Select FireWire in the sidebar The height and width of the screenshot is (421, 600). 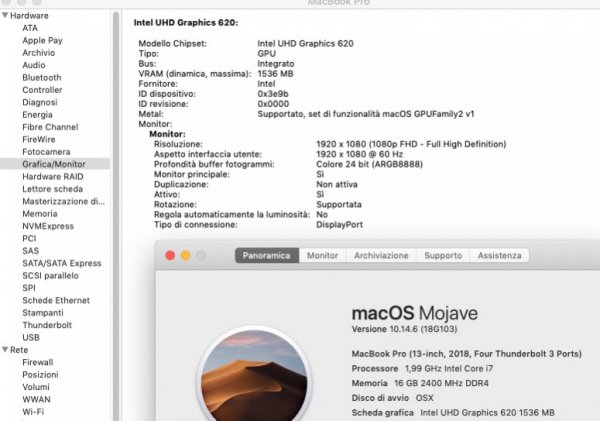click(x=39, y=139)
